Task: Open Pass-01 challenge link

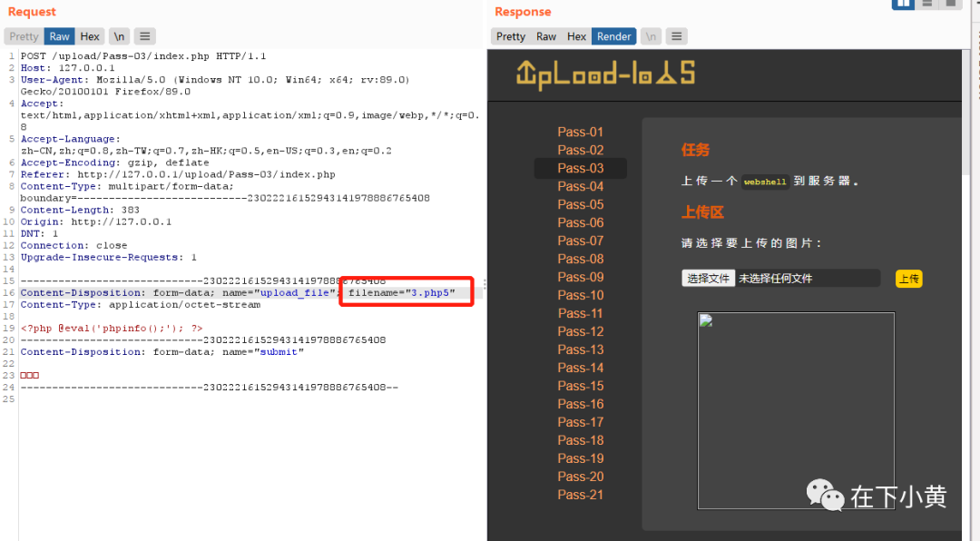Action: 580,132
